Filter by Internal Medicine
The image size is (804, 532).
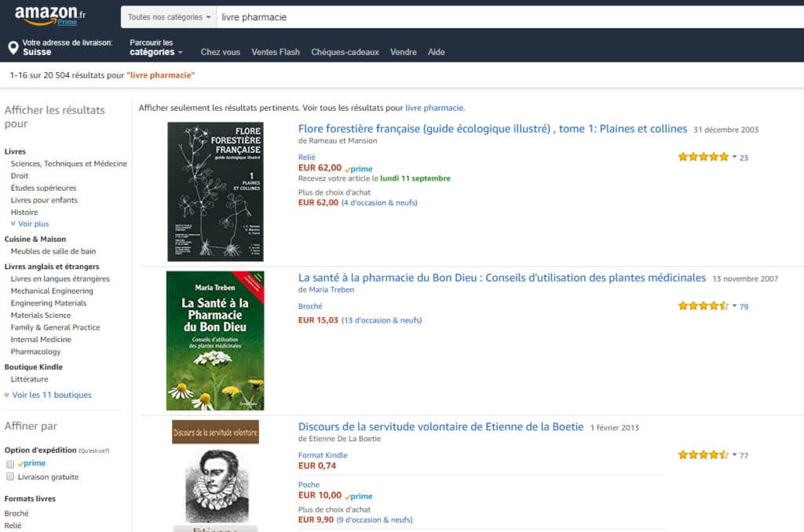41,339
